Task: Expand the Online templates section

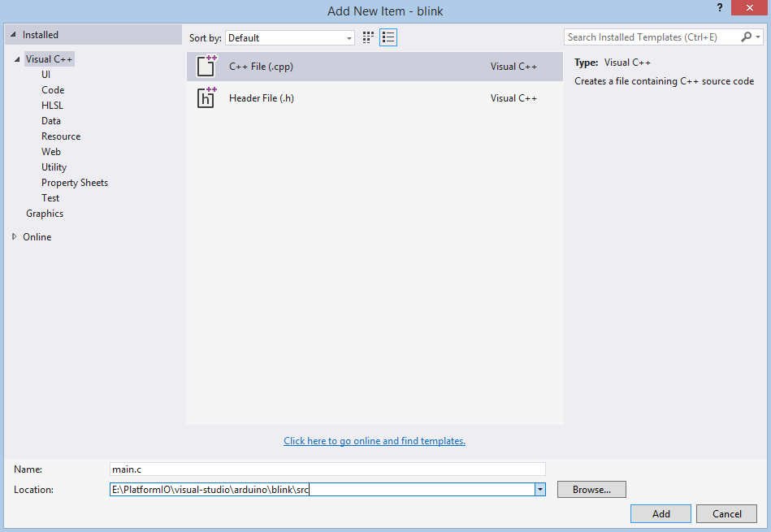Action: [x=15, y=236]
